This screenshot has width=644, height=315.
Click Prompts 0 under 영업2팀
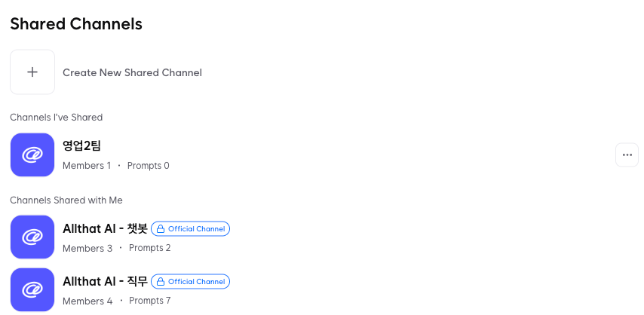coord(149,166)
